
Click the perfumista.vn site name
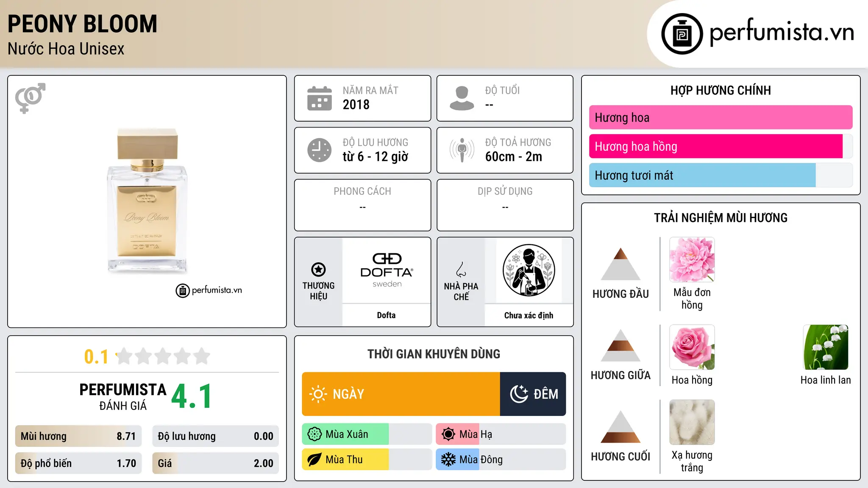tap(782, 33)
